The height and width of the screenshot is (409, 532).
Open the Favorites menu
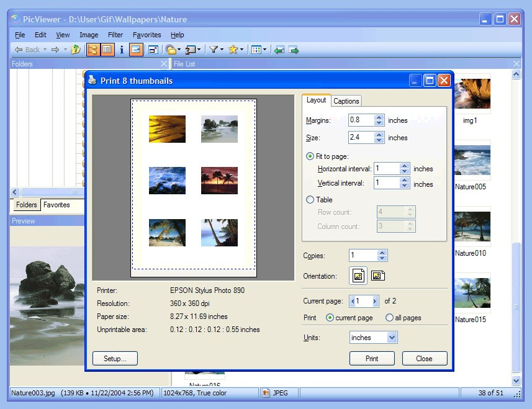point(147,35)
